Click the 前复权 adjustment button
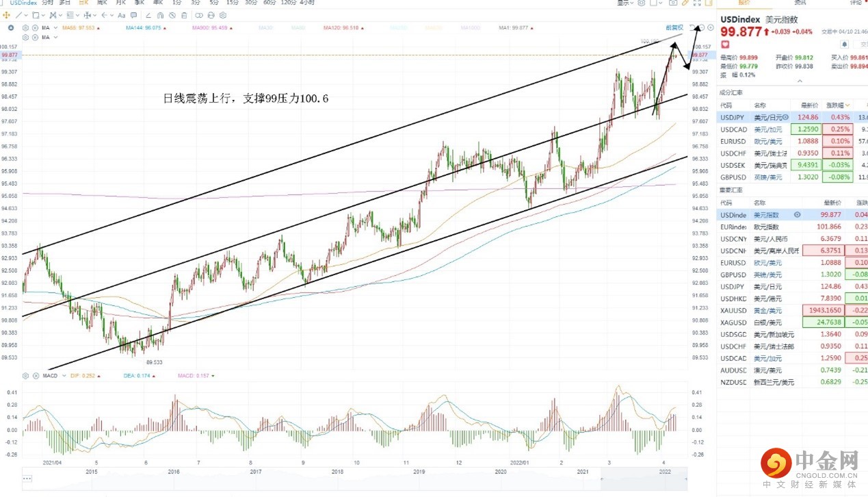This screenshot has width=868, height=497. (674, 27)
